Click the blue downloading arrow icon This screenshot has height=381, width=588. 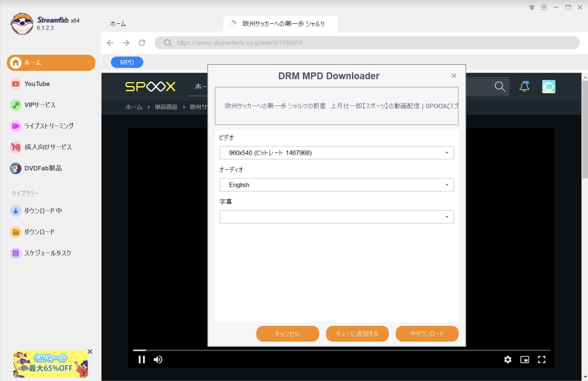point(15,211)
